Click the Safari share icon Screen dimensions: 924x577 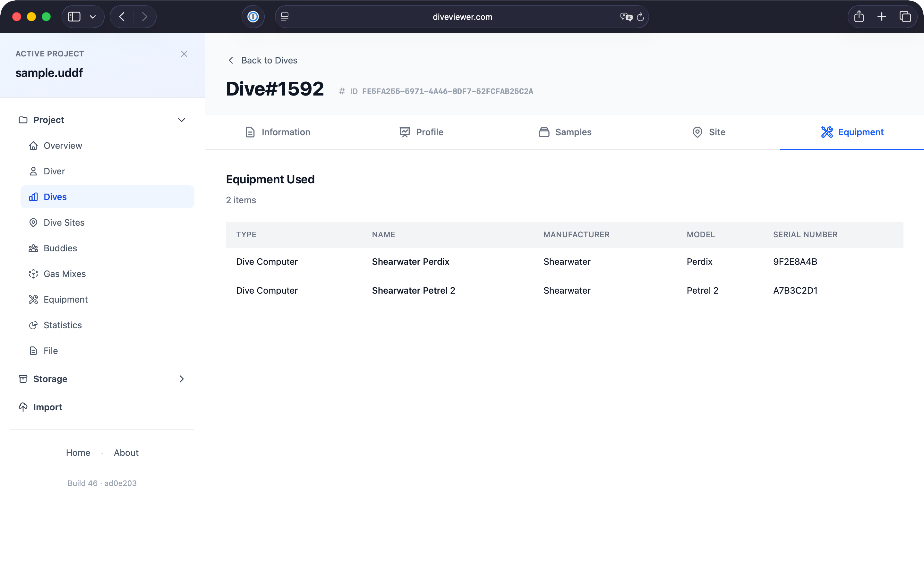[x=859, y=17]
